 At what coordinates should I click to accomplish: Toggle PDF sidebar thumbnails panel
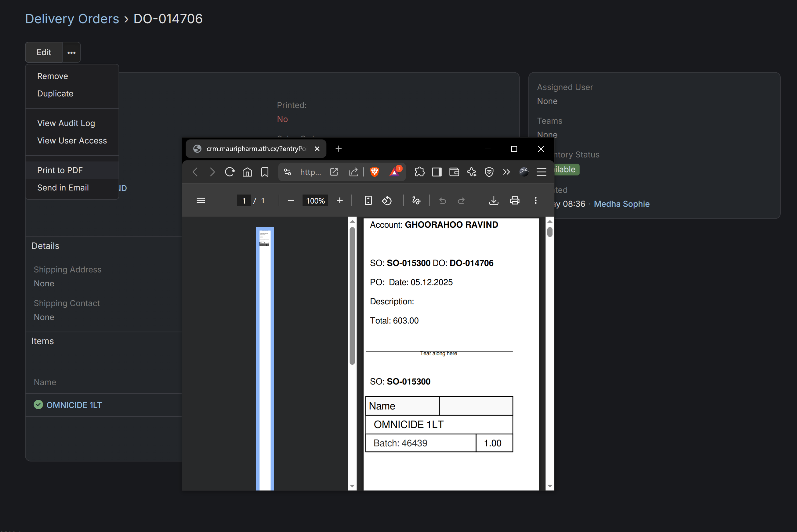201,200
